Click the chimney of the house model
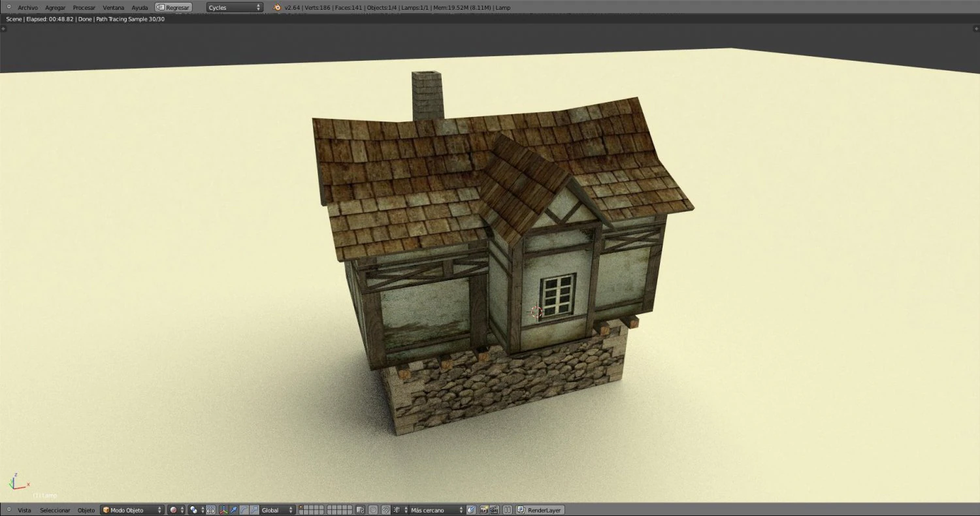Image resolution: width=980 pixels, height=516 pixels. click(428, 95)
